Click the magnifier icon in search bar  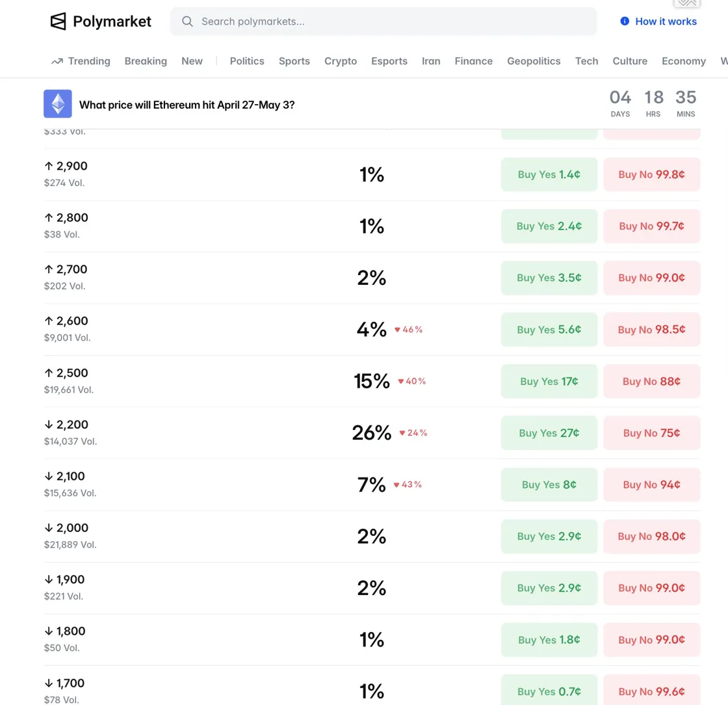coord(187,21)
